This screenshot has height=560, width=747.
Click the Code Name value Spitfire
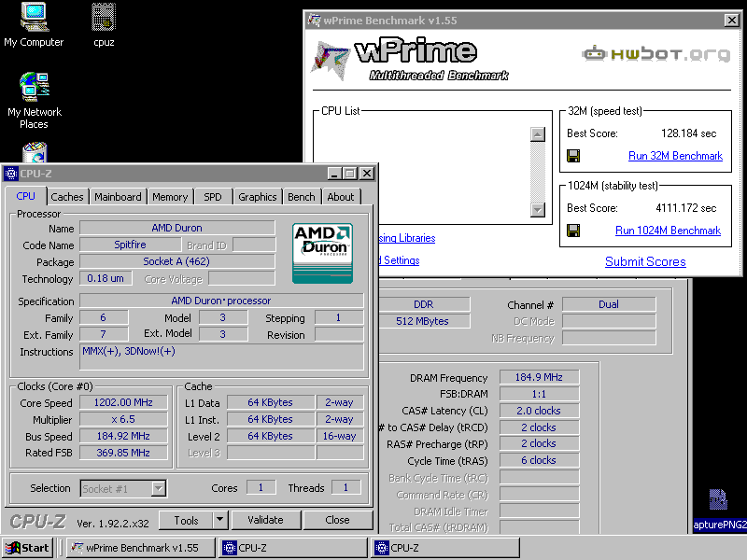click(x=130, y=245)
